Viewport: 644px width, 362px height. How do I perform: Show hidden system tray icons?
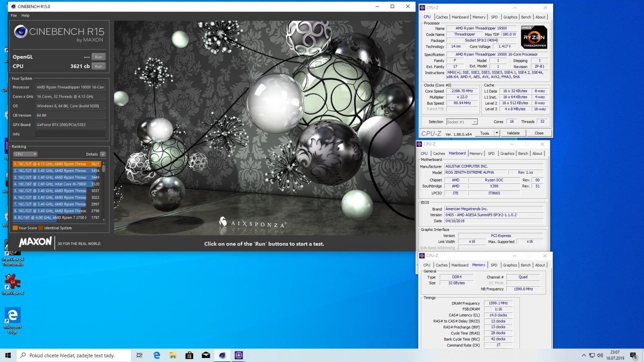tap(584, 355)
